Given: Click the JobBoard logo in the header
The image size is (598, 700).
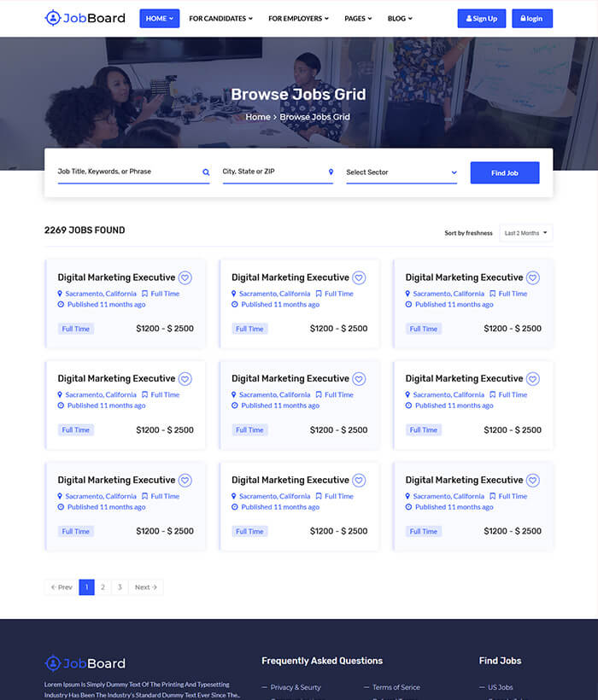Looking at the screenshot, I should 85,18.
